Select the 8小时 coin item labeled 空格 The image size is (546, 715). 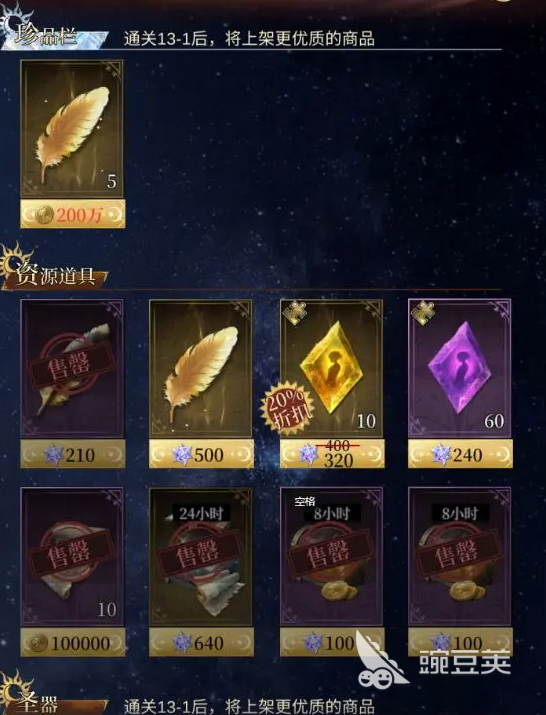[332, 556]
